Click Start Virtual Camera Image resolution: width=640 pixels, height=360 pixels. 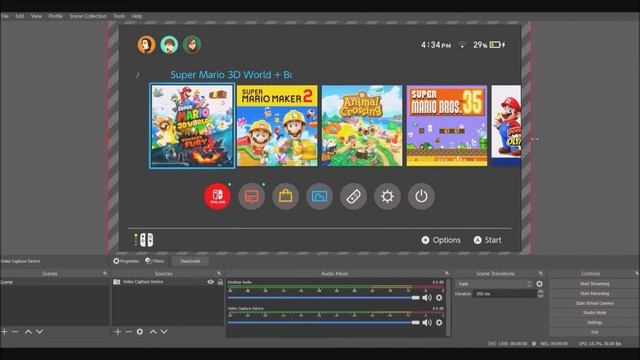[594, 303]
